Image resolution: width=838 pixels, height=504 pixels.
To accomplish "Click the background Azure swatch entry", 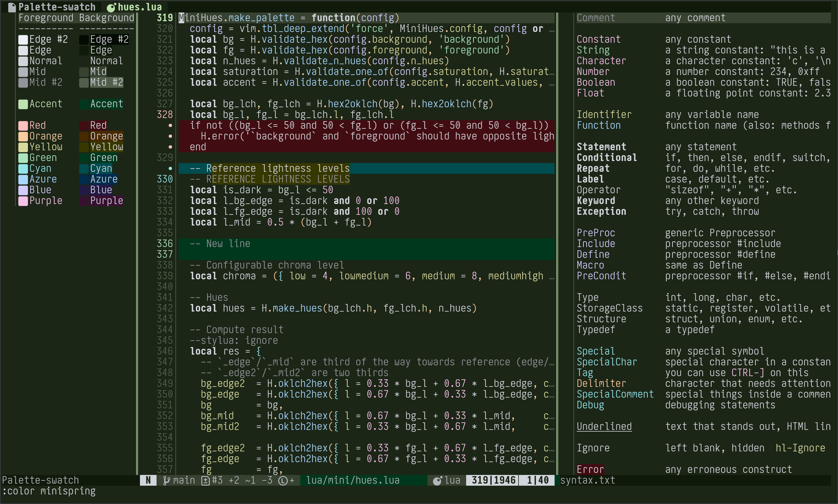I will [103, 179].
